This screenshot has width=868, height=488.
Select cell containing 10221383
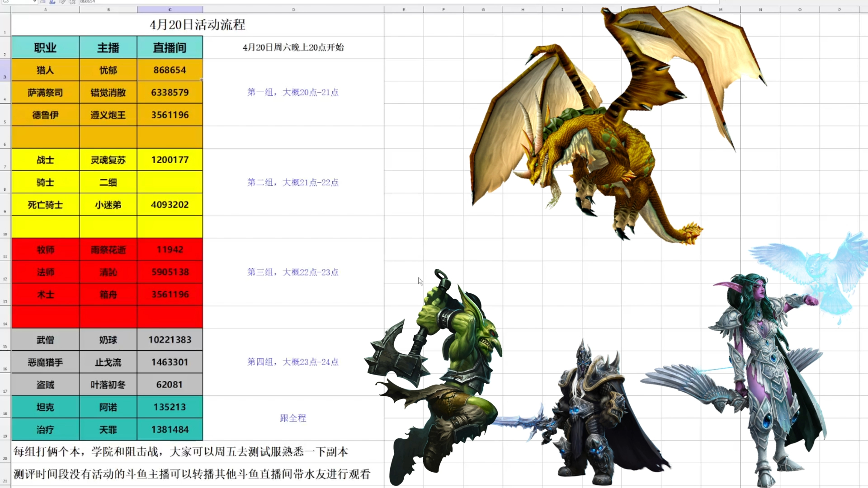[170, 340]
